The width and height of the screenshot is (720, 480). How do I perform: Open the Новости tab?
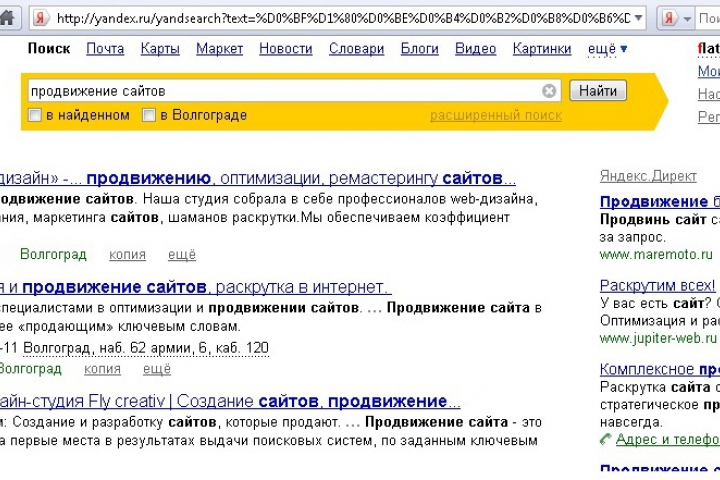click(x=286, y=49)
